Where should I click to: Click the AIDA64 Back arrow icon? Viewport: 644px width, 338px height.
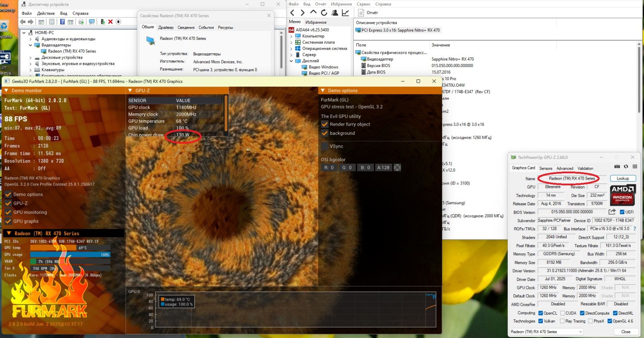[292, 13]
